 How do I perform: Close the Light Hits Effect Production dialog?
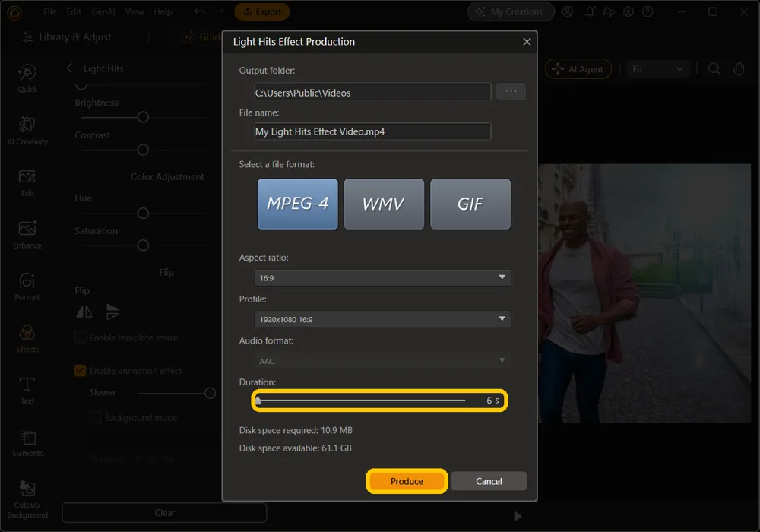[x=527, y=42]
